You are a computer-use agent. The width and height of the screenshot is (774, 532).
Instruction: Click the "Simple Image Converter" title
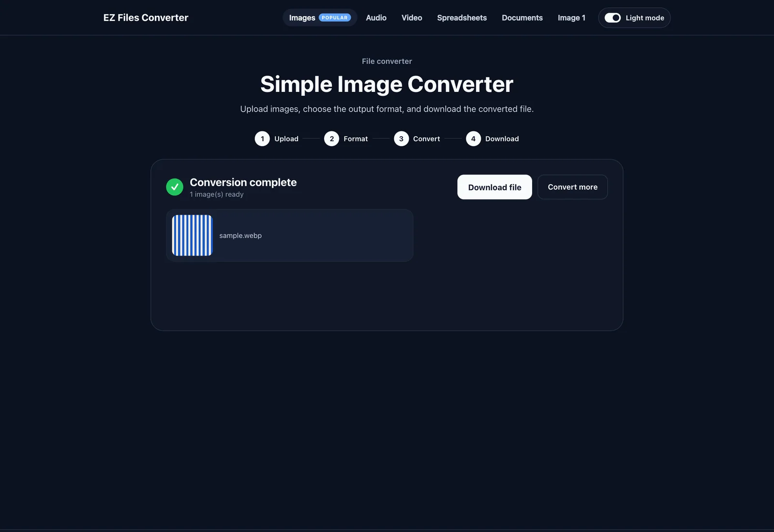coord(387,84)
